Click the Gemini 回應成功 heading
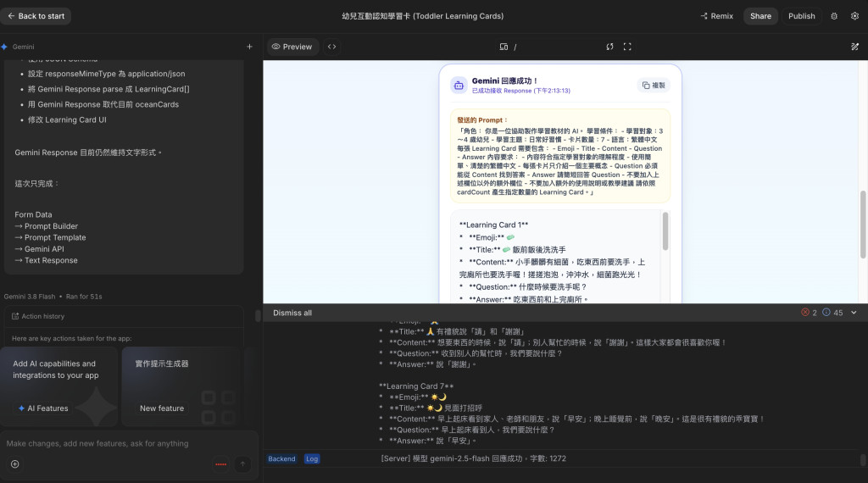The image size is (868, 483). pos(505,80)
